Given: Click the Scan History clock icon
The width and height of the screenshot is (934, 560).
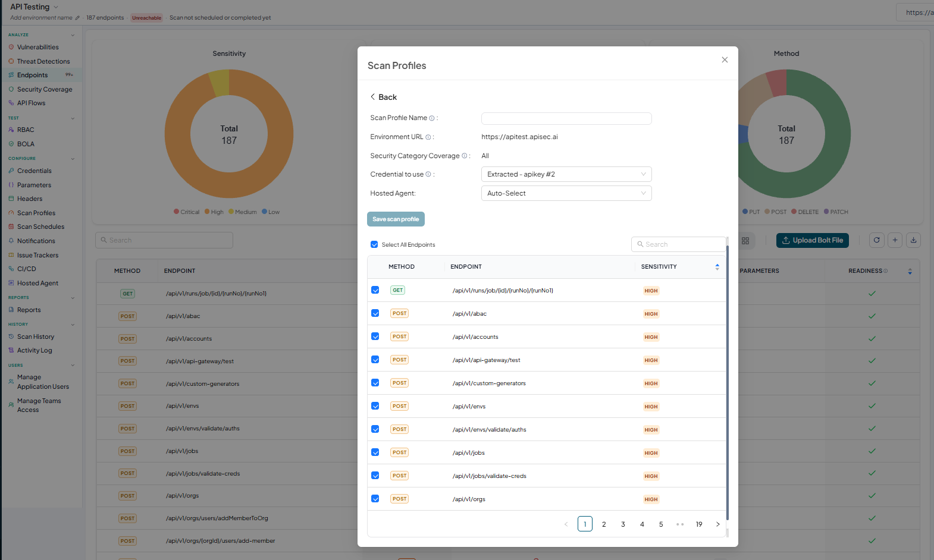Looking at the screenshot, I should [11, 336].
